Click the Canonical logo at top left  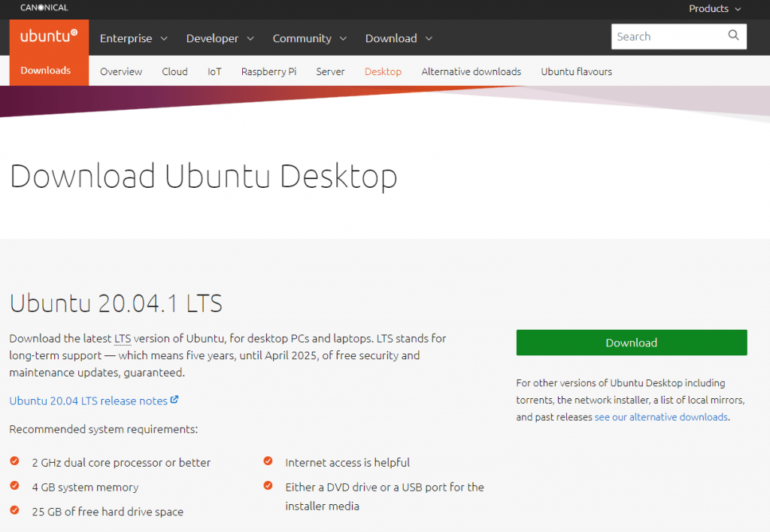44,8
